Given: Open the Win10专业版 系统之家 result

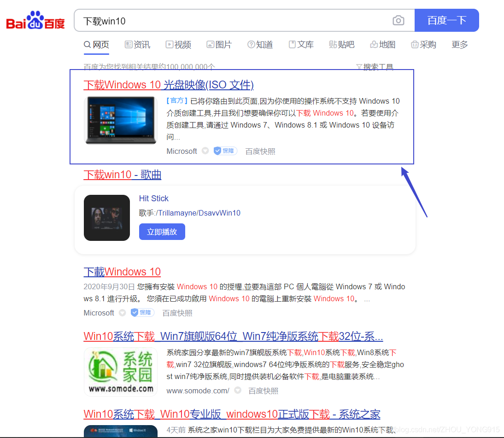Looking at the screenshot, I should click(232, 414).
